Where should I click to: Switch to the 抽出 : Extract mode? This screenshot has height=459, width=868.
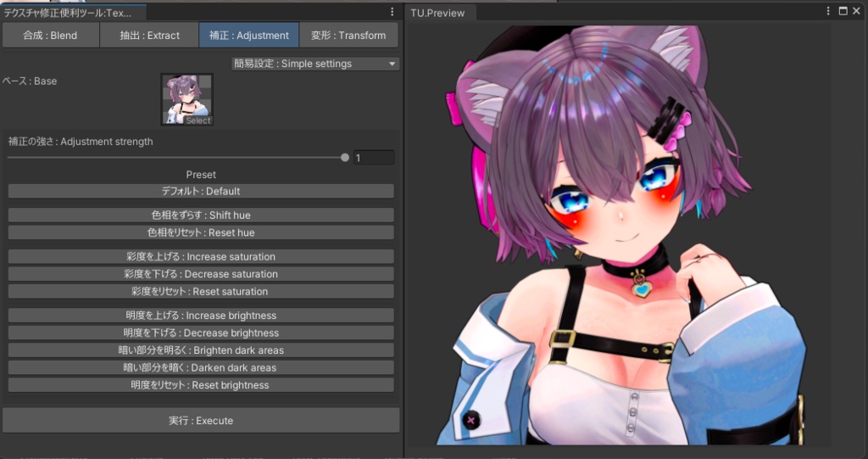click(x=149, y=36)
